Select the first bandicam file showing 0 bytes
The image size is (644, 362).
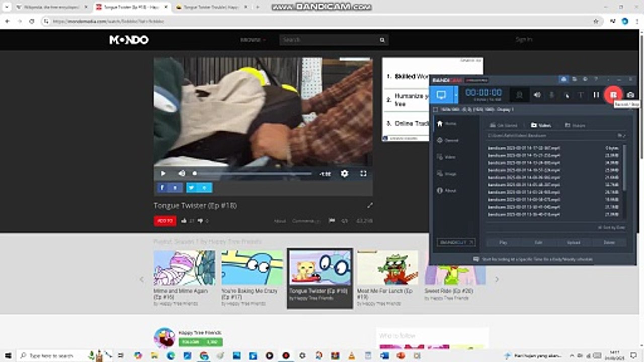(553, 148)
